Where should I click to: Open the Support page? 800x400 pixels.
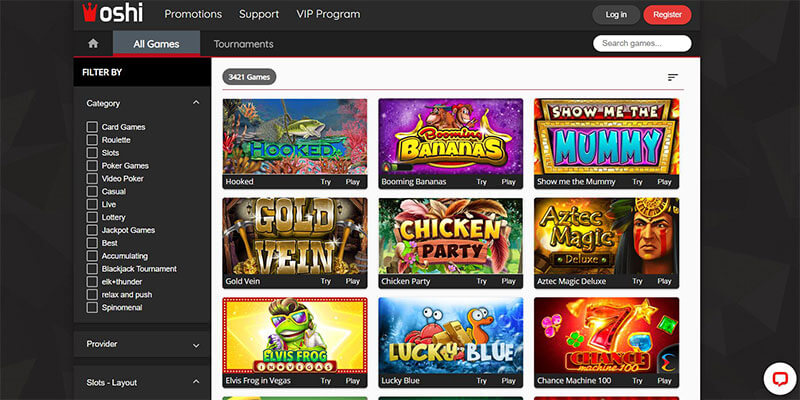[259, 14]
